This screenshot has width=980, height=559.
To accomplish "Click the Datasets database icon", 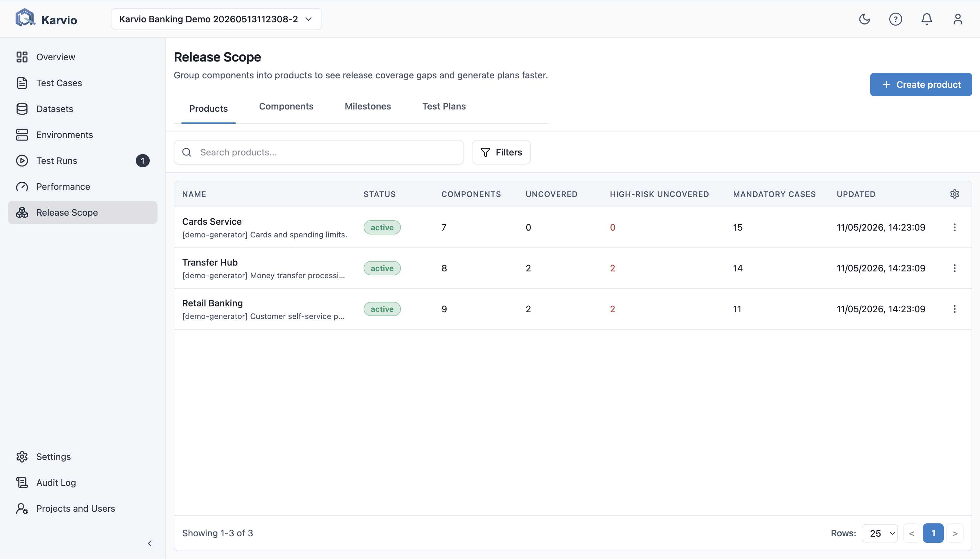I will 22,109.
